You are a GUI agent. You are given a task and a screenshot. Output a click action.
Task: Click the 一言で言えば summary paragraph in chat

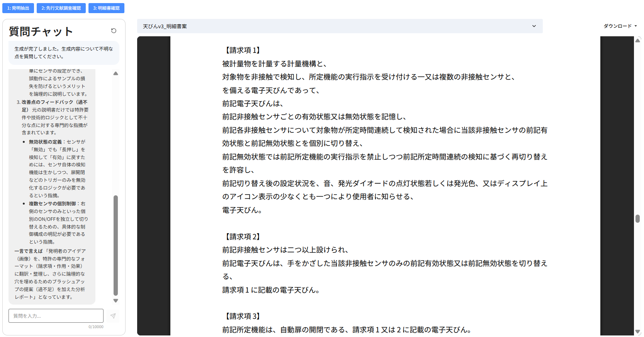point(51,274)
